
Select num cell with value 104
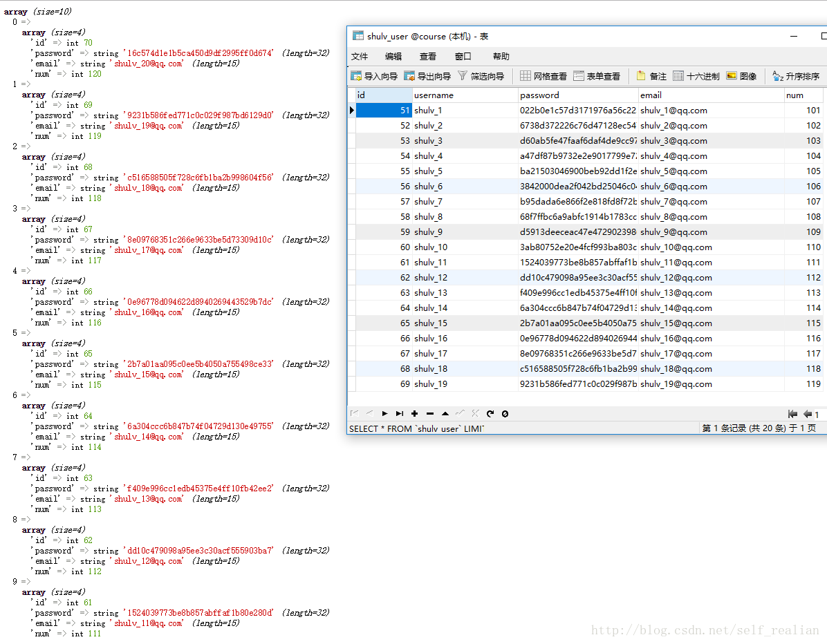coord(803,156)
